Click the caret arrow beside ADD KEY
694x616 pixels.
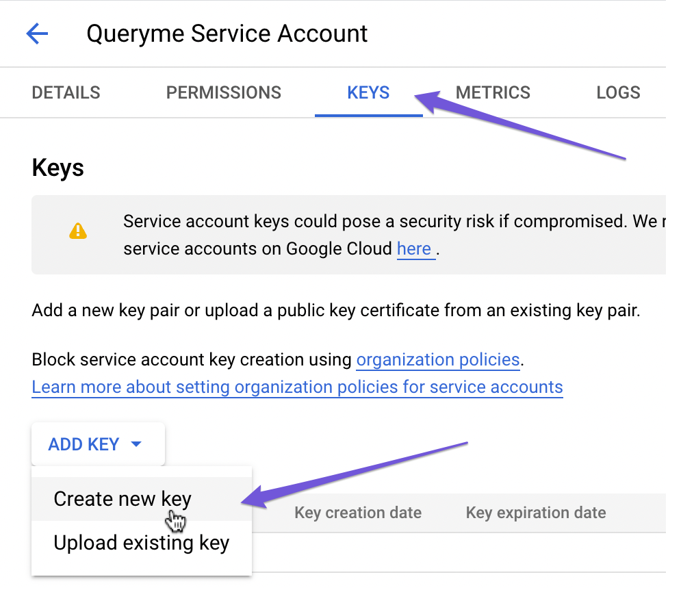(x=136, y=444)
